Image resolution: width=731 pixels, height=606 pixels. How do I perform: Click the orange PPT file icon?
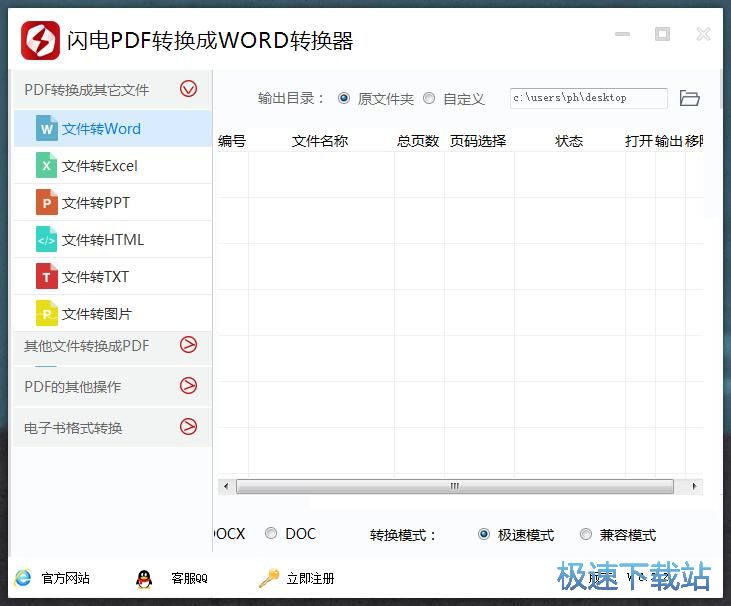click(47, 202)
